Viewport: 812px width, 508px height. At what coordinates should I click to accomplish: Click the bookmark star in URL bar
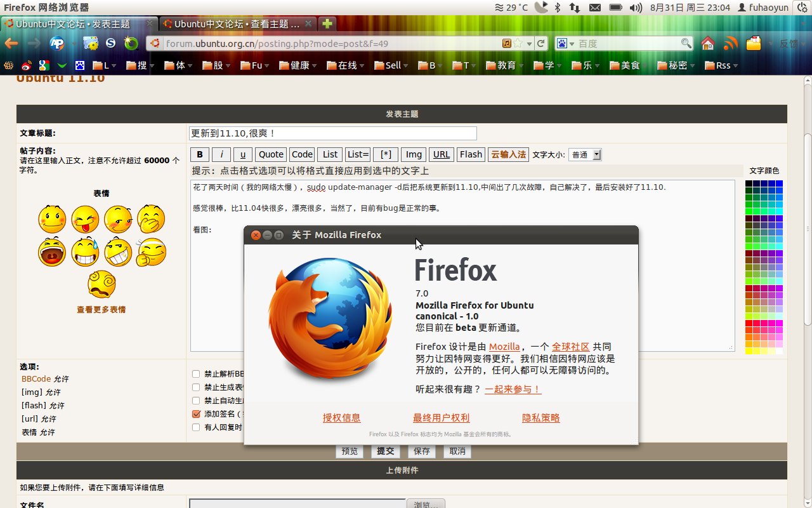[x=518, y=43]
